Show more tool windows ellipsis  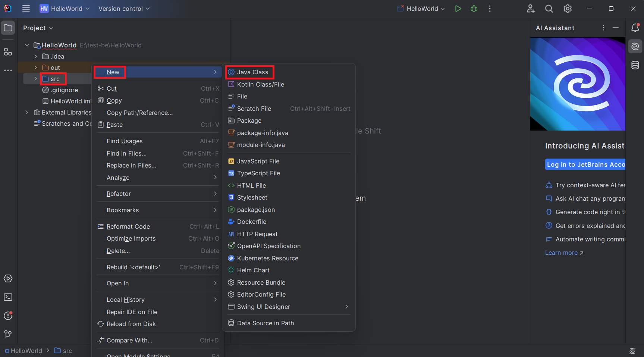point(8,70)
